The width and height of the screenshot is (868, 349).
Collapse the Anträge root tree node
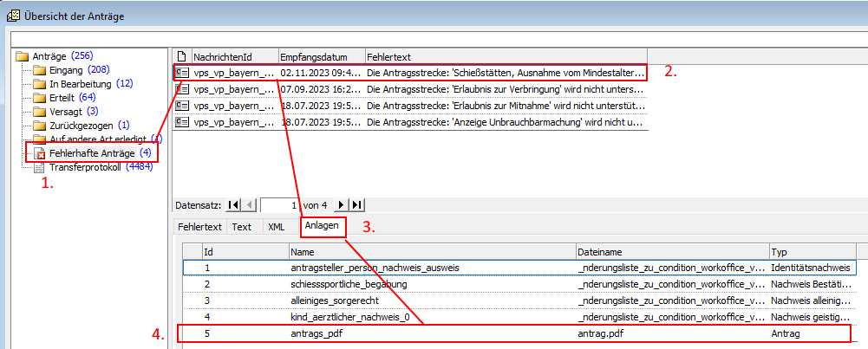point(22,56)
